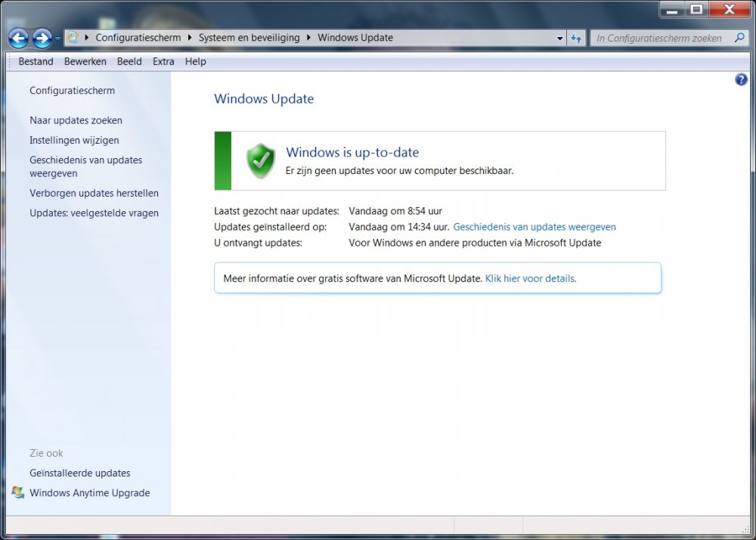The width and height of the screenshot is (756, 540).
Task: Click the Windows Anytime Upgrade flag icon
Action: pos(18,493)
